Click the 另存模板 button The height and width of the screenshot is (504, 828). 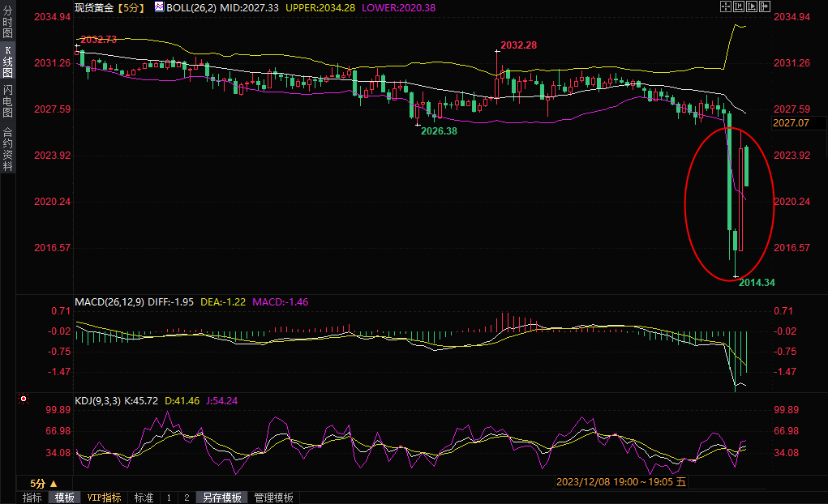click(x=221, y=498)
